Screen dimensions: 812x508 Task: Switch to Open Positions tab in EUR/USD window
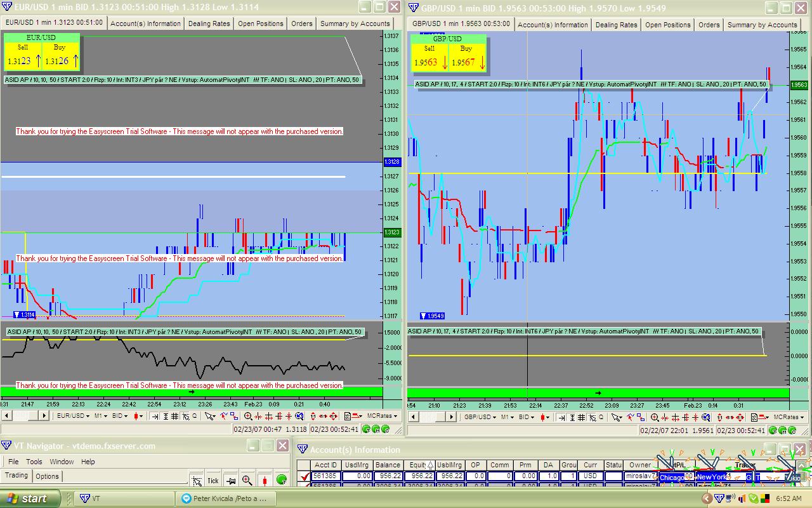(x=260, y=23)
